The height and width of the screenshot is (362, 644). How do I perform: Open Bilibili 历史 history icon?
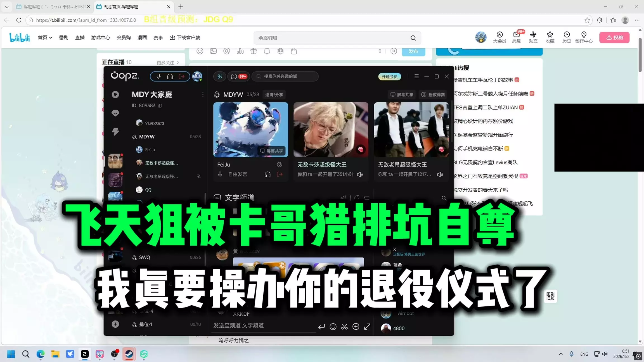point(567,35)
